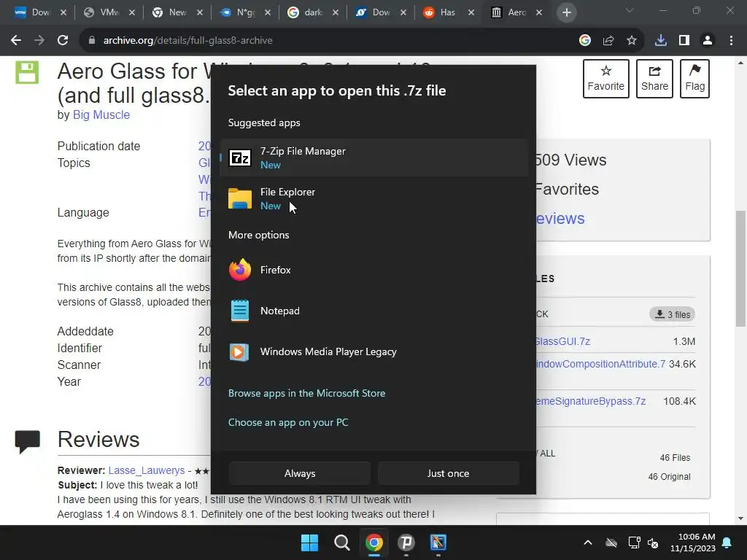Screen dimensions: 747x560
Task: Open taskbar Search
Action: (x=341, y=542)
